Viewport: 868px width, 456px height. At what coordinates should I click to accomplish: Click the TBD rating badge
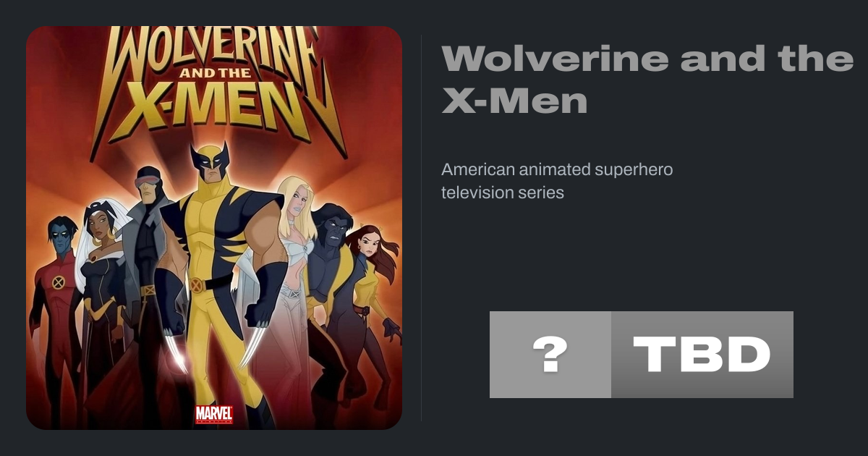702,355
